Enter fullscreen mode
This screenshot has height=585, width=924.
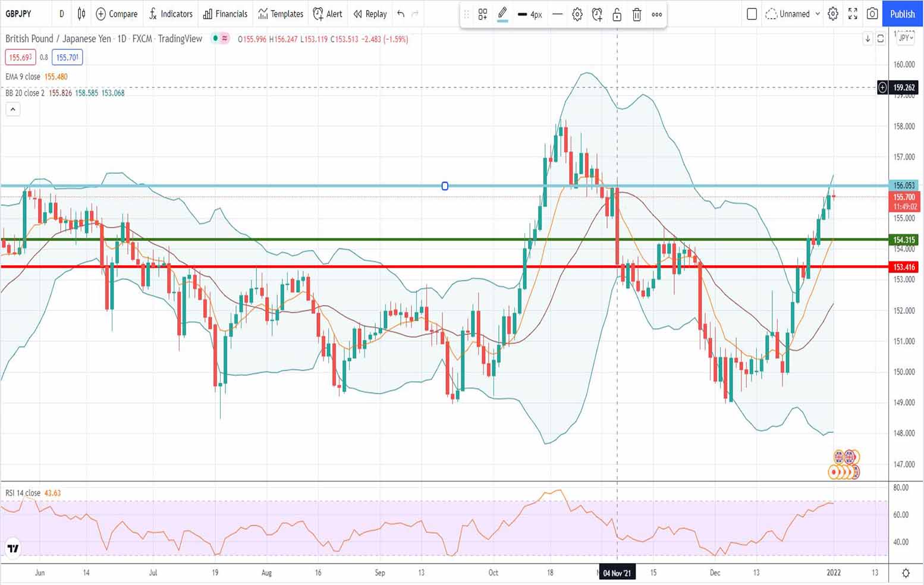point(853,14)
